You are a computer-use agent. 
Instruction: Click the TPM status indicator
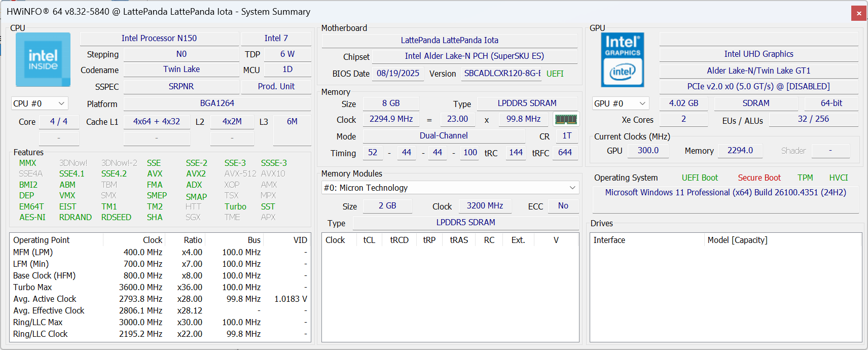click(x=805, y=178)
